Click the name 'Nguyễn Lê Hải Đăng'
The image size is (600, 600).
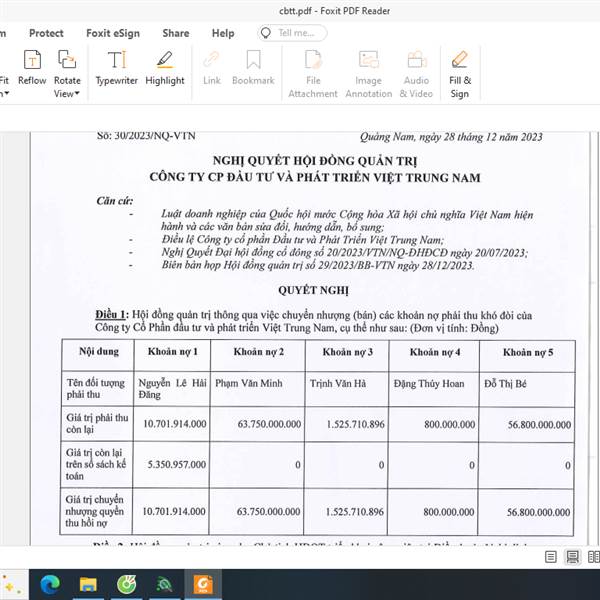[172, 389]
